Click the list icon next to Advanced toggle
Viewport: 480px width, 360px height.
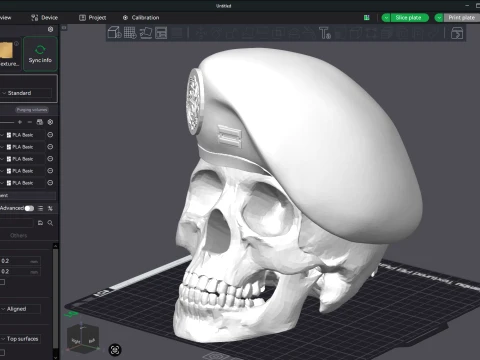pyautogui.click(x=41, y=208)
